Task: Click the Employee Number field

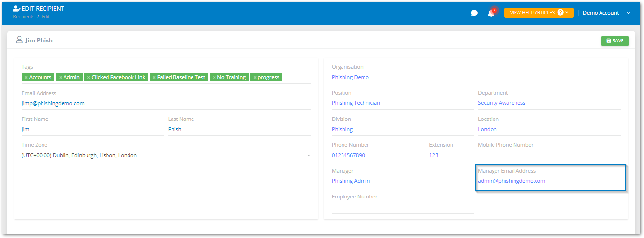Action: point(403,207)
